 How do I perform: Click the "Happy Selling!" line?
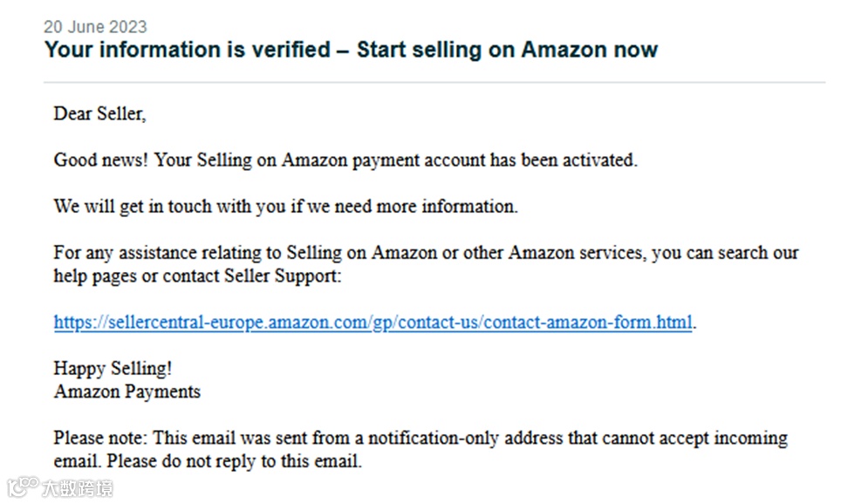(x=113, y=369)
